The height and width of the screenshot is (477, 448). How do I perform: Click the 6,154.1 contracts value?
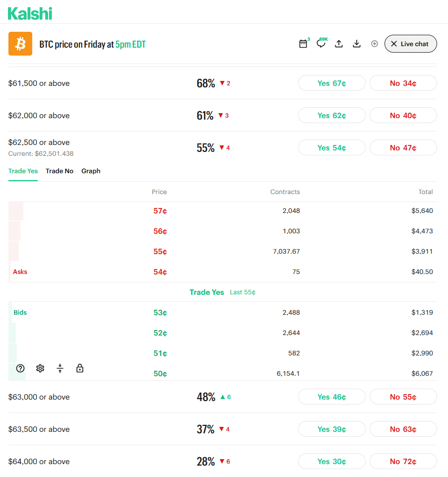pyautogui.click(x=288, y=374)
